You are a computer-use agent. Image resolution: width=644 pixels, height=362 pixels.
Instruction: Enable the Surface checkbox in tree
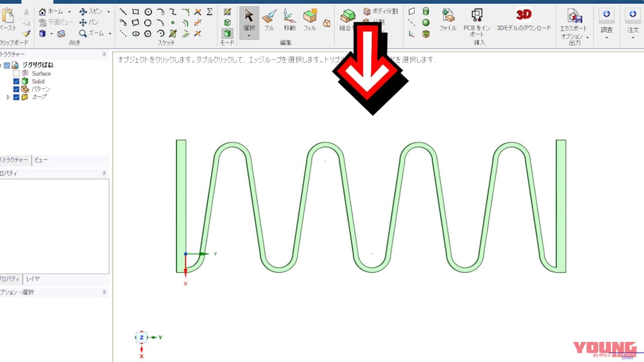tap(16, 73)
